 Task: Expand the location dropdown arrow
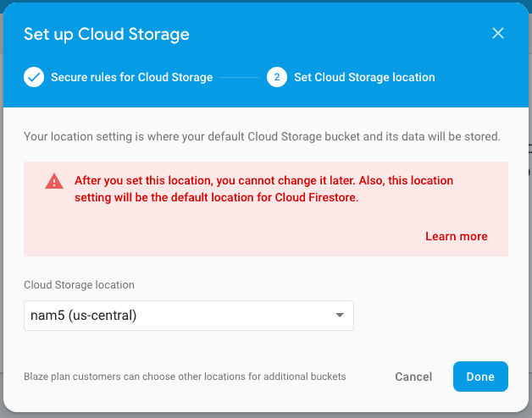click(340, 316)
